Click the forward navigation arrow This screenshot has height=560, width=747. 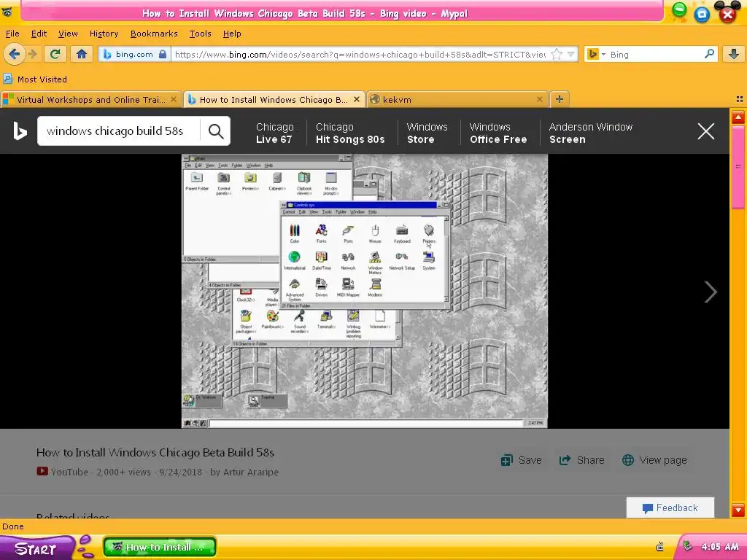[33, 54]
